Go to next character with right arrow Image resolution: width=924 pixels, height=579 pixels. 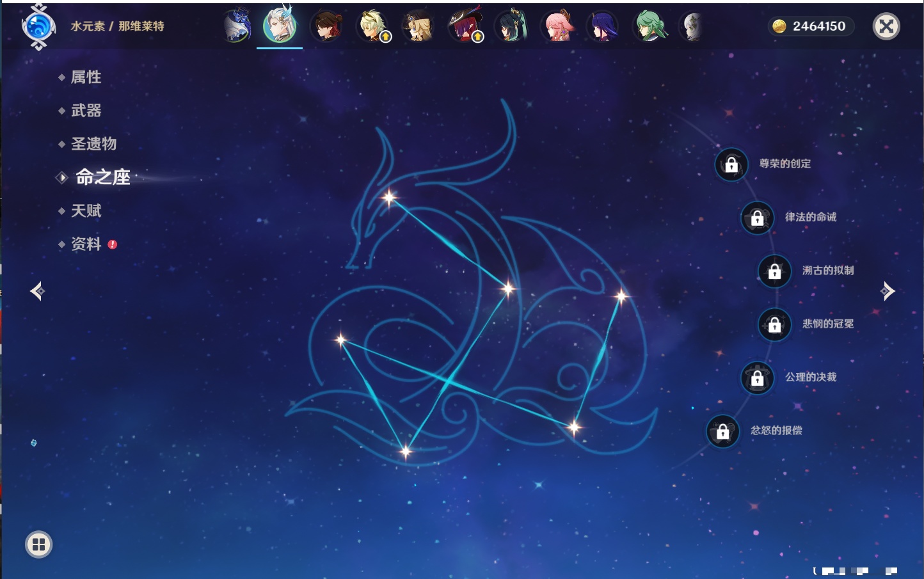[x=888, y=291]
